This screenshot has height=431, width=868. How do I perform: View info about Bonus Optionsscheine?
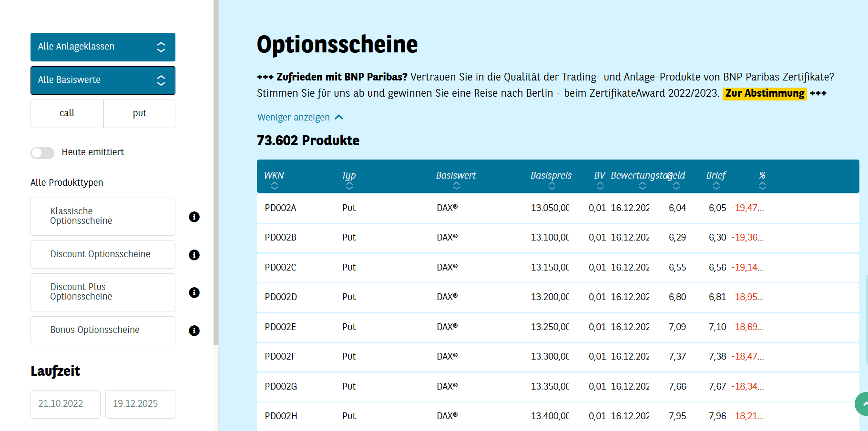(194, 331)
